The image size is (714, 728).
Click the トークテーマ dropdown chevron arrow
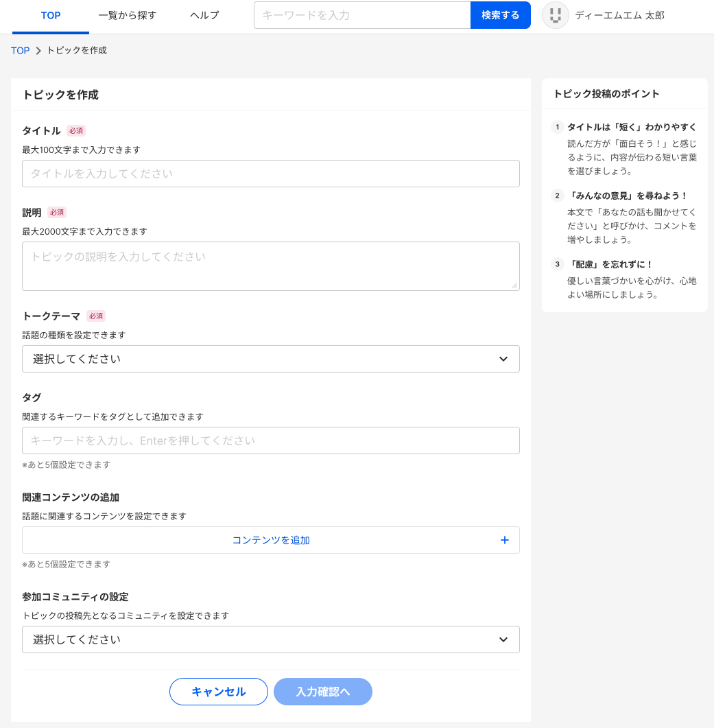tap(503, 359)
